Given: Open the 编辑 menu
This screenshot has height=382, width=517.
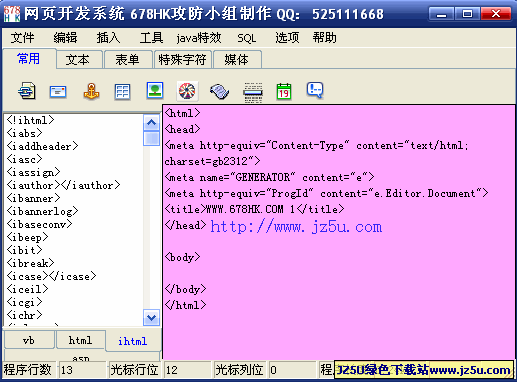Looking at the screenshot, I should tap(65, 38).
